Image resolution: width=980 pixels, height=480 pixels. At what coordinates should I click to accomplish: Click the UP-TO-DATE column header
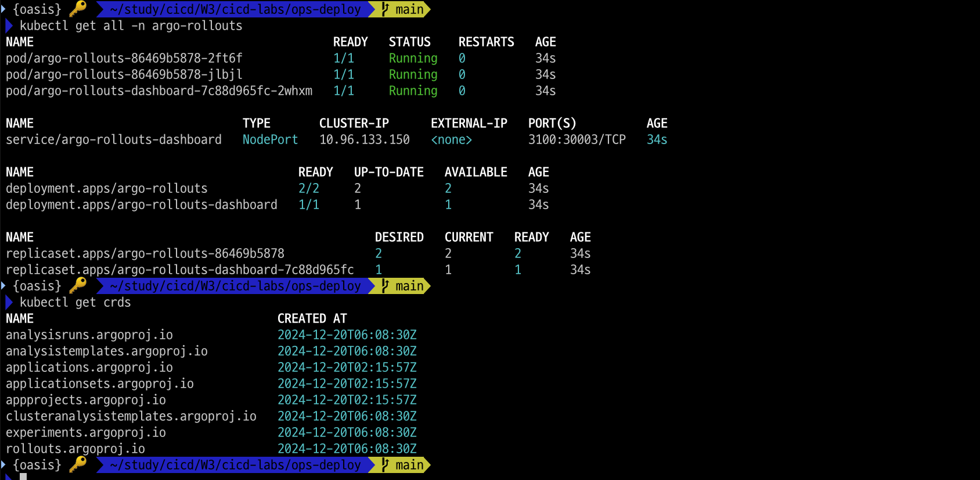point(389,172)
